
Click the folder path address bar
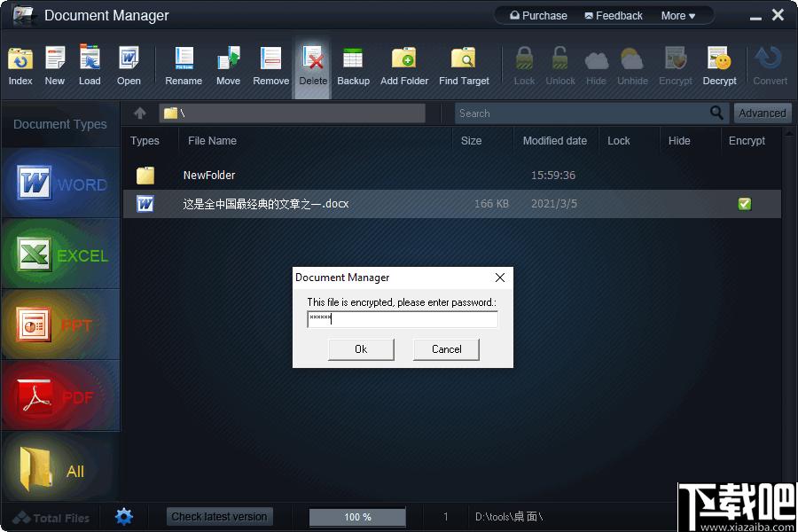[292, 113]
